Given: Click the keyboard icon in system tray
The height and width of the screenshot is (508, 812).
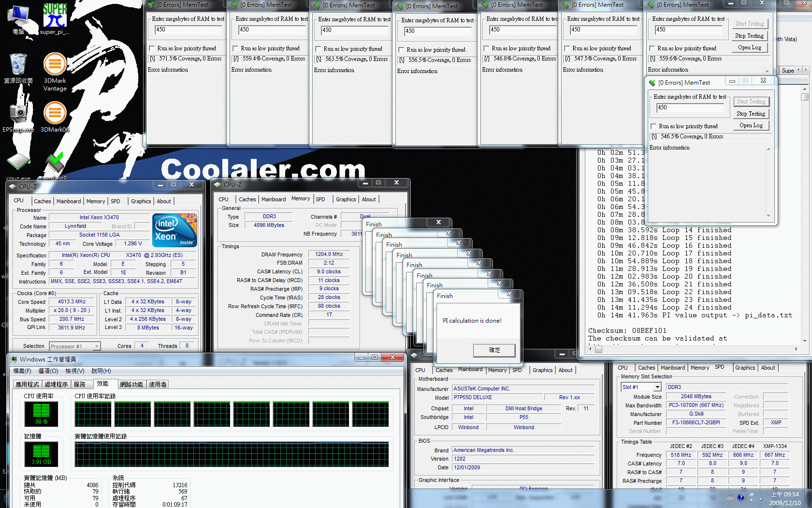Looking at the screenshot, I should (x=730, y=498).
